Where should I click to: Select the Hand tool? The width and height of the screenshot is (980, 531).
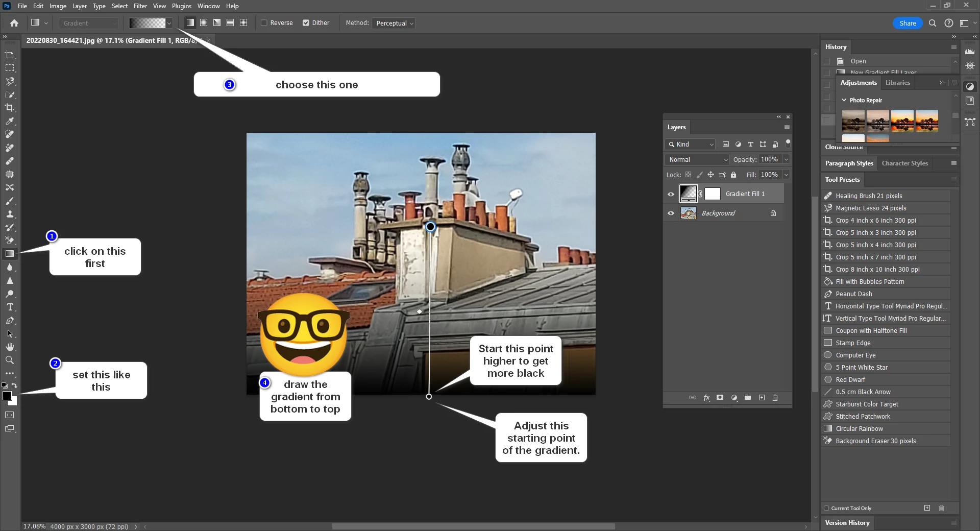(x=10, y=347)
